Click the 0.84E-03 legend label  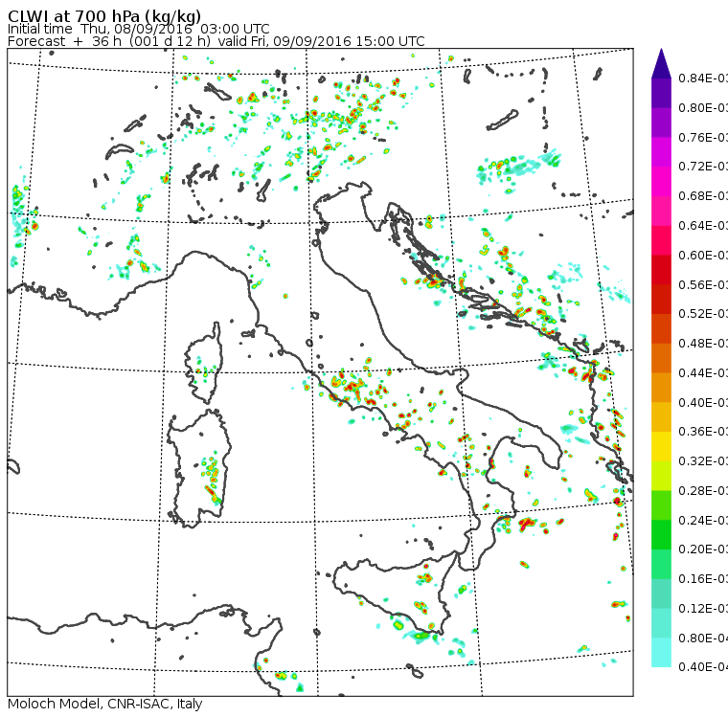pyautogui.click(x=703, y=78)
